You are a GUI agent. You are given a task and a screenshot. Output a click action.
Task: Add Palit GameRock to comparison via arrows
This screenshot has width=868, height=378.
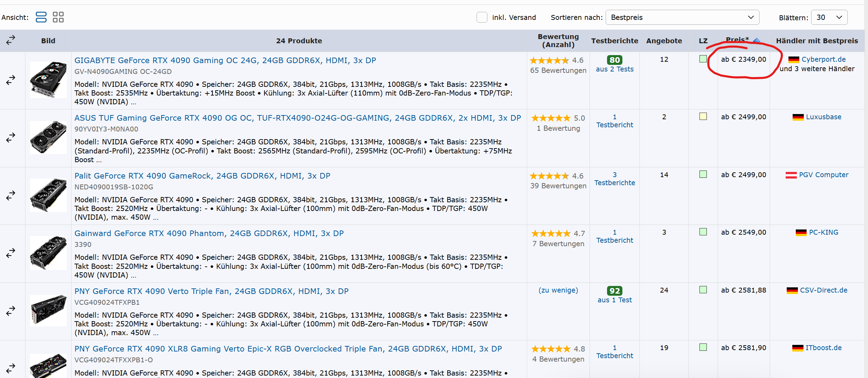click(11, 196)
